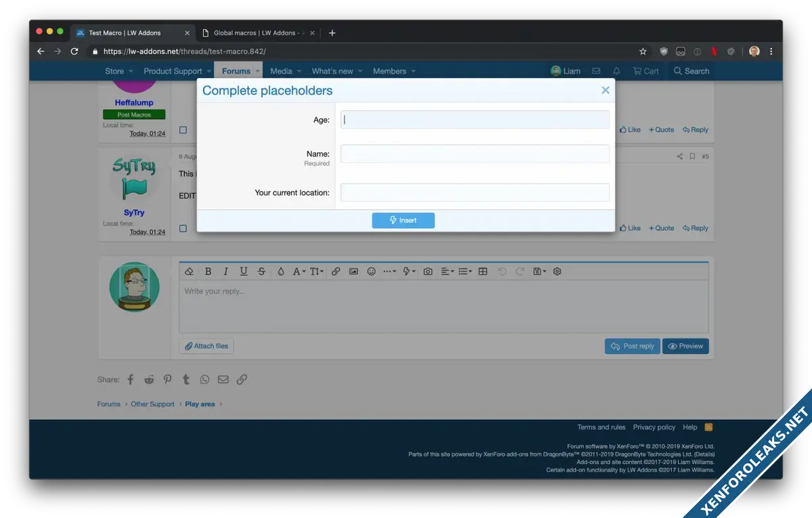Image resolution: width=812 pixels, height=518 pixels.
Task: Click the insert table icon
Action: (482, 272)
